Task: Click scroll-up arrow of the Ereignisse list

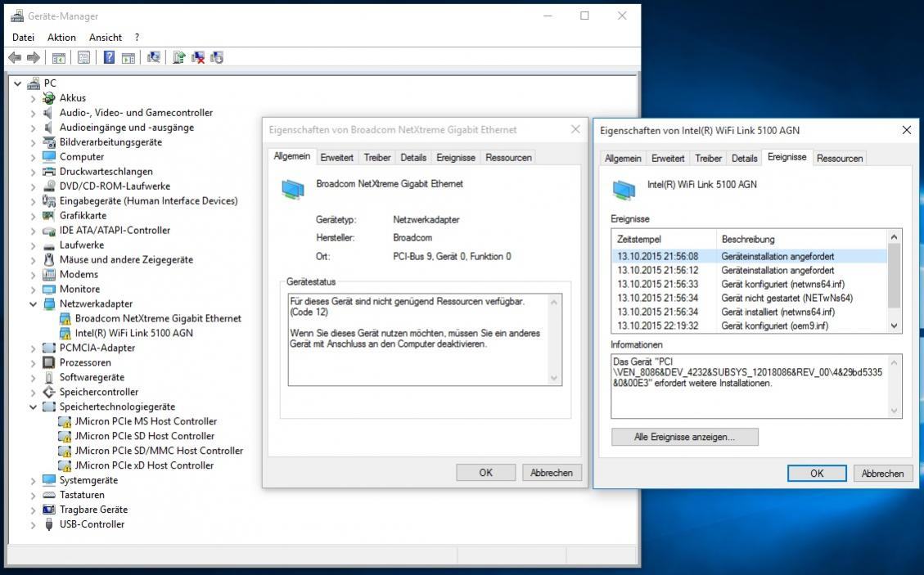Action: click(x=894, y=237)
